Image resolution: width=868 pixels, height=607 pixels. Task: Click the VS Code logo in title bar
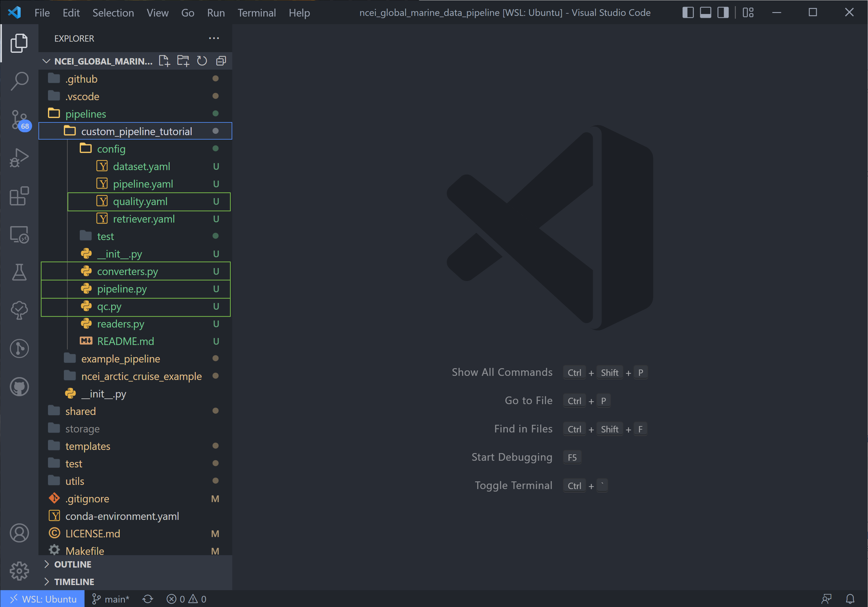coord(14,12)
